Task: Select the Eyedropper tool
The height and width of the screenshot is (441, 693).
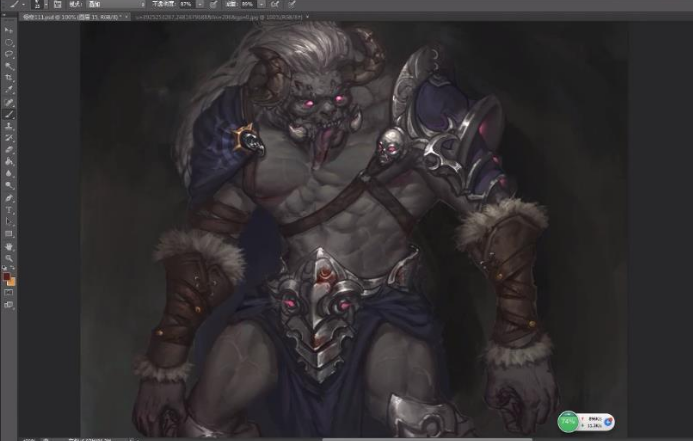Action: [8, 90]
